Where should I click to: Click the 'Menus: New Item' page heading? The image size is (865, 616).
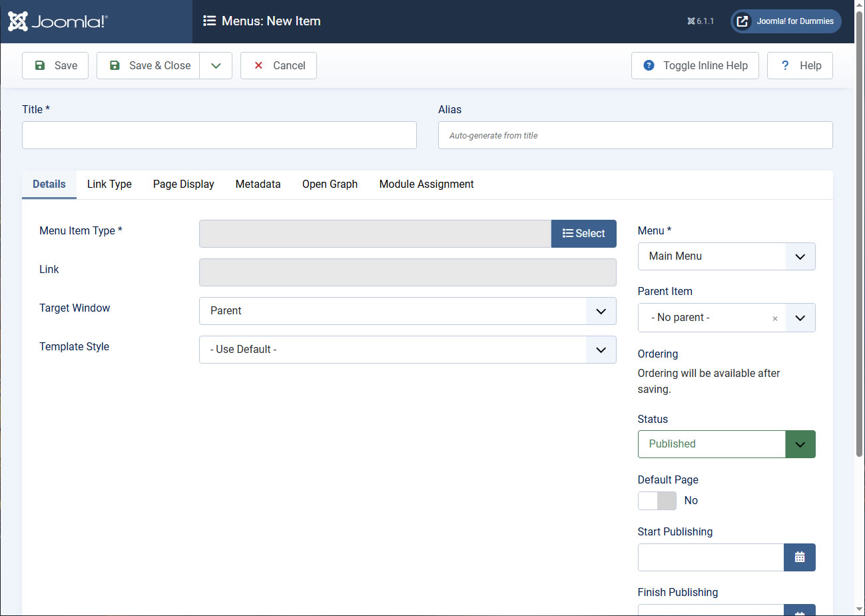(271, 21)
